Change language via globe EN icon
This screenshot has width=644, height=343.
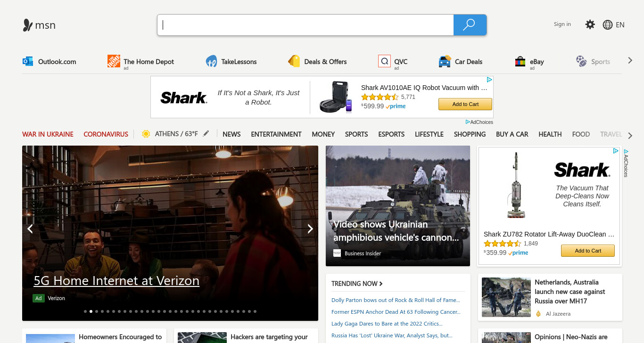(613, 25)
